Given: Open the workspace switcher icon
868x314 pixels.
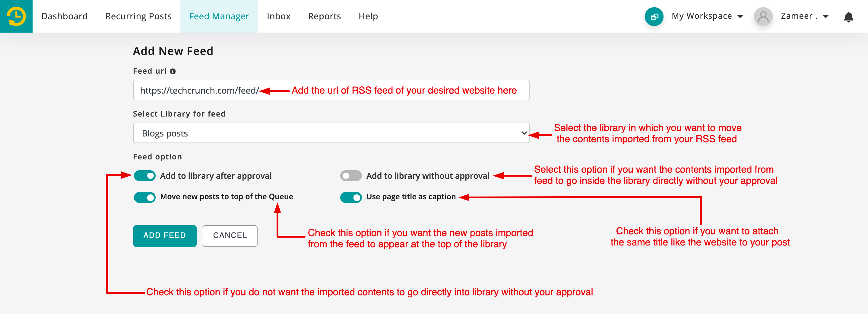Looking at the screenshot, I should point(654,17).
